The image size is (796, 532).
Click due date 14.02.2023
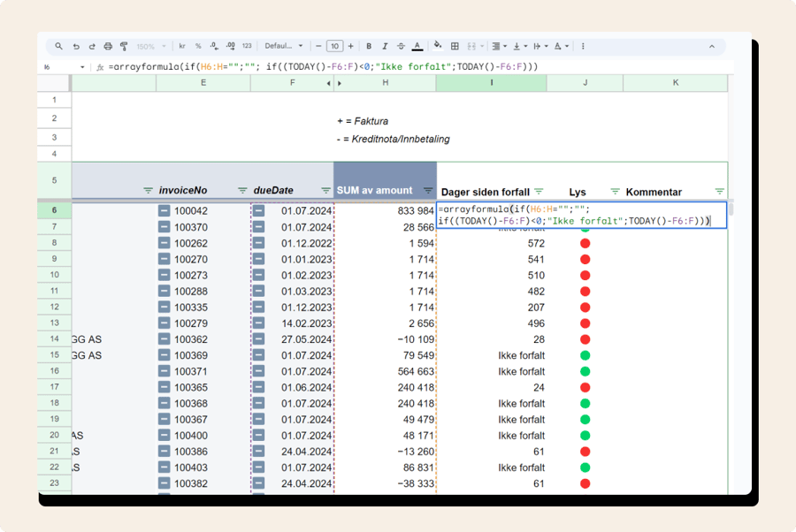pos(307,323)
